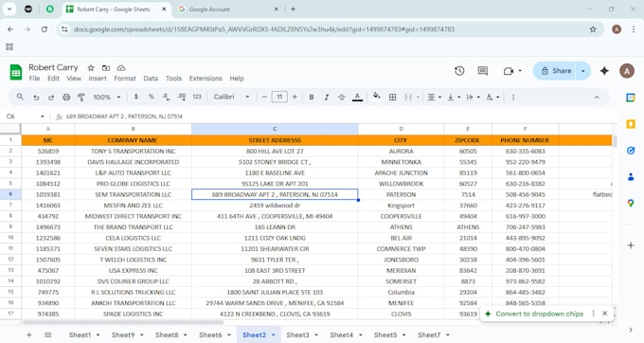Open Google Keep in side panel
This screenshot has width=644, height=343.
631,124
